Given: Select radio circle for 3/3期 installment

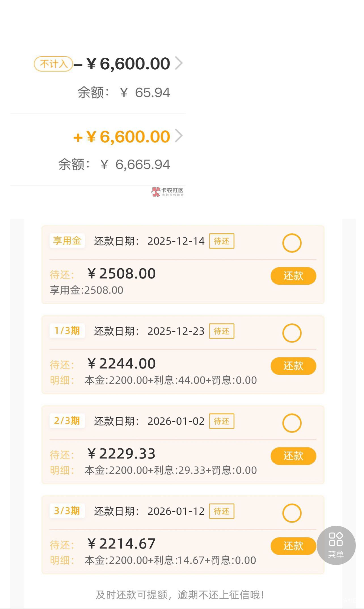Looking at the screenshot, I should tap(292, 513).
